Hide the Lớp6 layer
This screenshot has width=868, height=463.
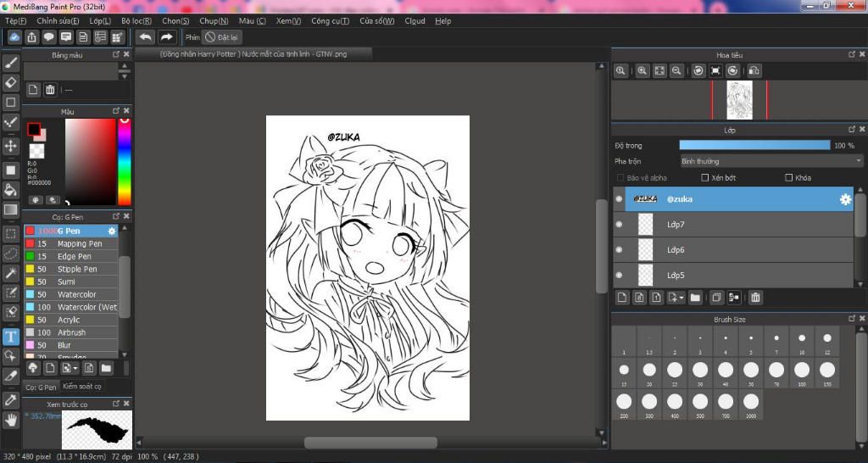click(x=619, y=250)
